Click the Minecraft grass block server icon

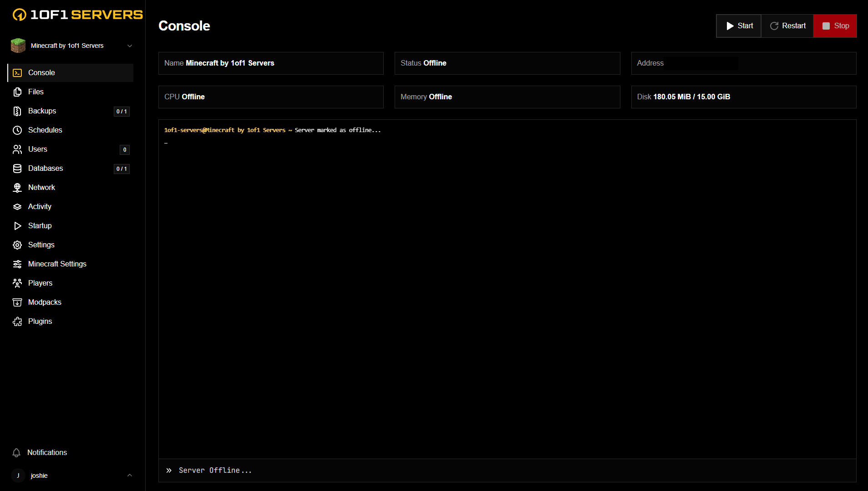(18, 46)
